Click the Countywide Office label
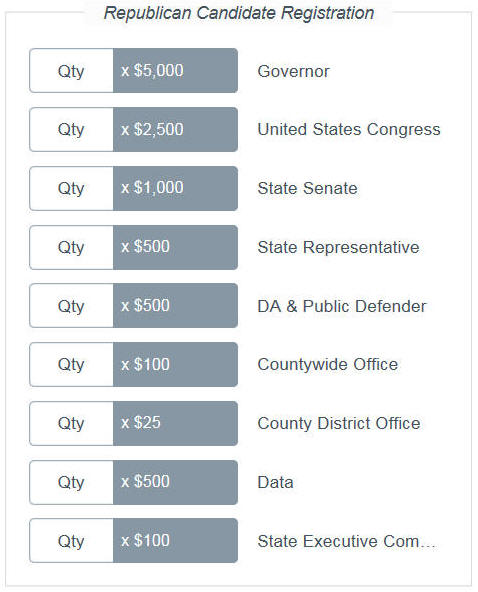478x592 pixels. tap(327, 365)
